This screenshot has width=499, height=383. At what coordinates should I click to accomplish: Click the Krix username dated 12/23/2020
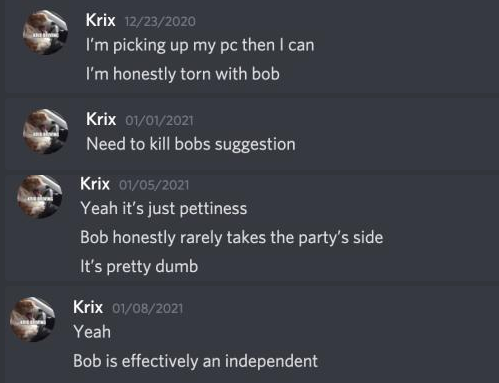(101, 20)
